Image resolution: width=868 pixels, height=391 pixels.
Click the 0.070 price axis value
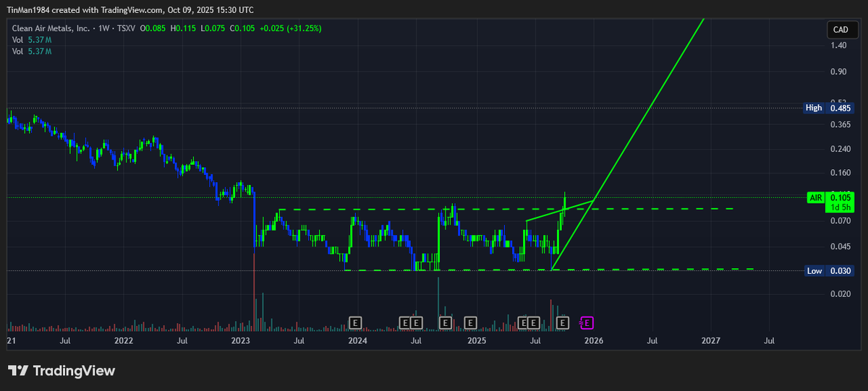pos(841,220)
